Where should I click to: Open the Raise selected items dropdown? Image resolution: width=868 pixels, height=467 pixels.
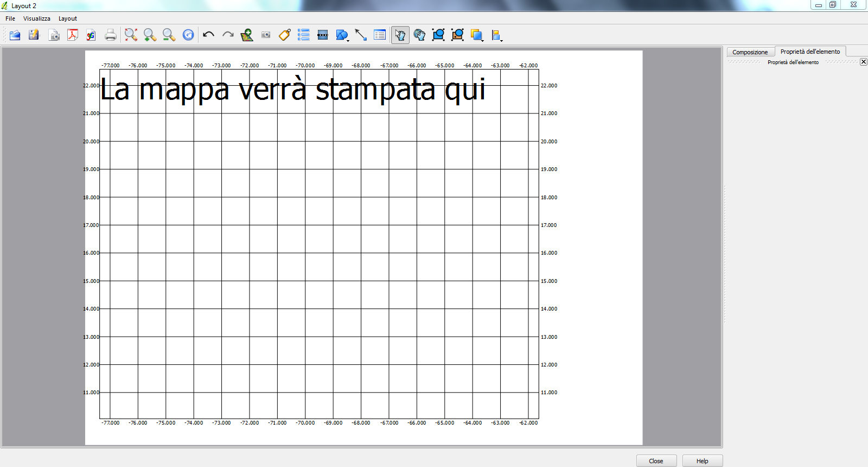tap(482, 40)
